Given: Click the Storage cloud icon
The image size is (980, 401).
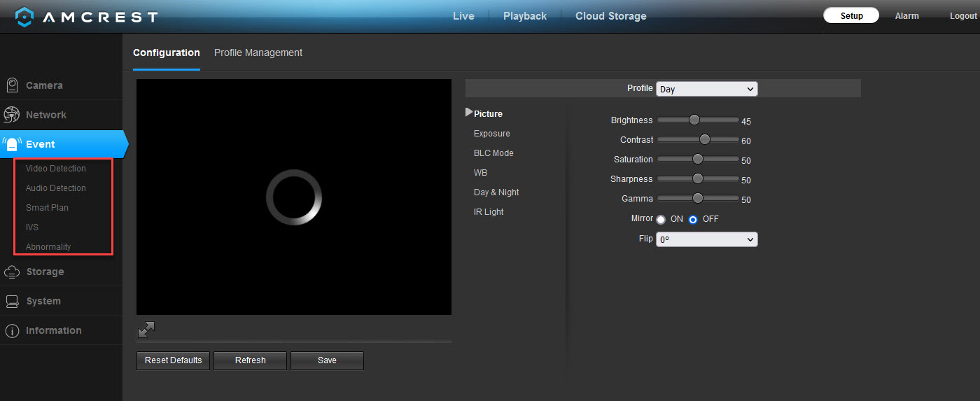Looking at the screenshot, I should pyautogui.click(x=12, y=272).
